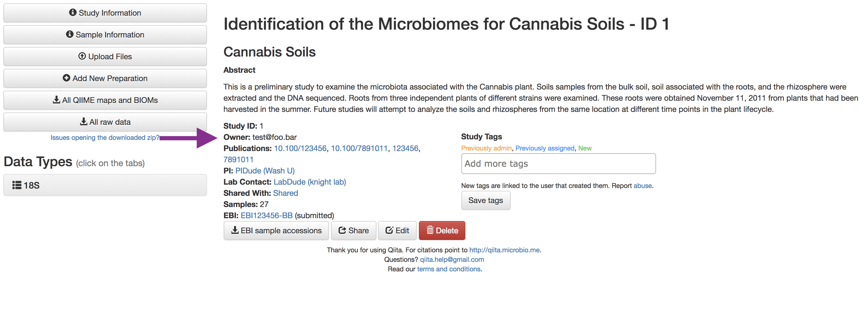Click the Add more tags field
The width and height of the screenshot is (868, 315).
click(558, 164)
